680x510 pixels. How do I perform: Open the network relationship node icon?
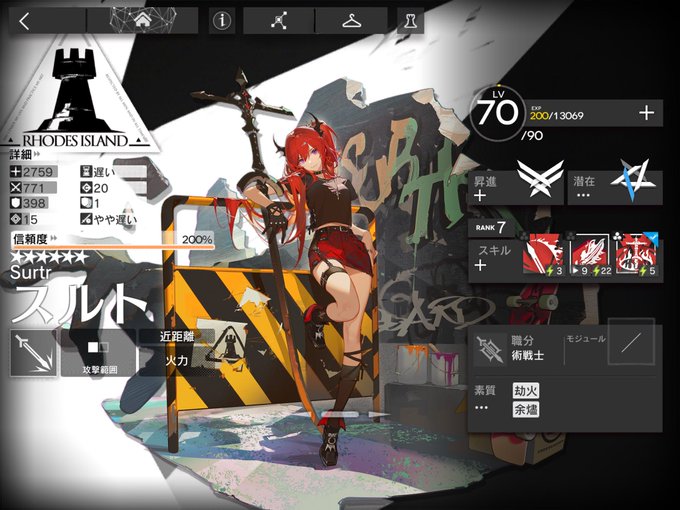pyautogui.click(x=279, y=20)
